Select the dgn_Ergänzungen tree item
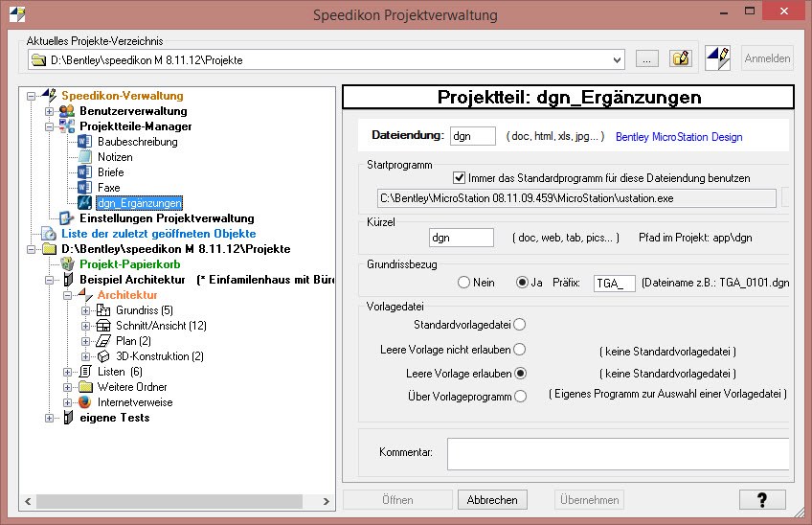 [x=140, y=203]
